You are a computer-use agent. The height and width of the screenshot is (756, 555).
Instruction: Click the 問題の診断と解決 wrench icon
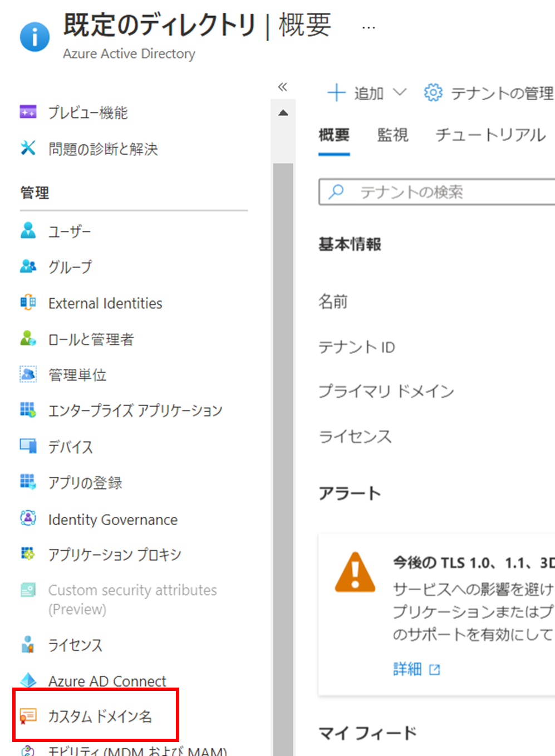28,147
